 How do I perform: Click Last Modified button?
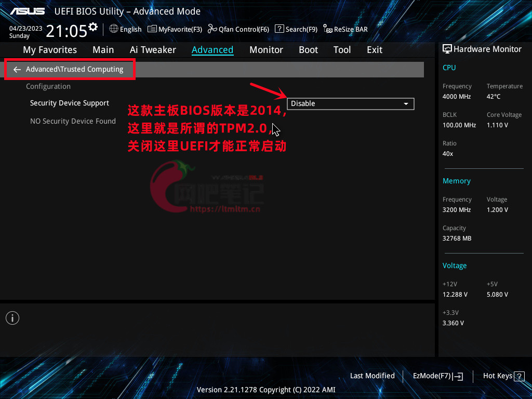(372, 376)
